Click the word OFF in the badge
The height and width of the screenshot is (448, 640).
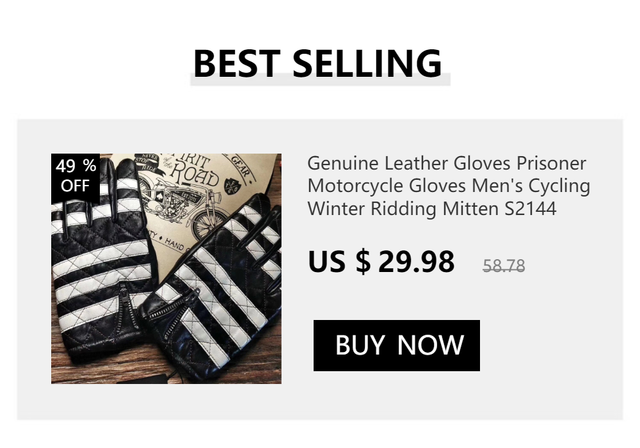point(75,186)
